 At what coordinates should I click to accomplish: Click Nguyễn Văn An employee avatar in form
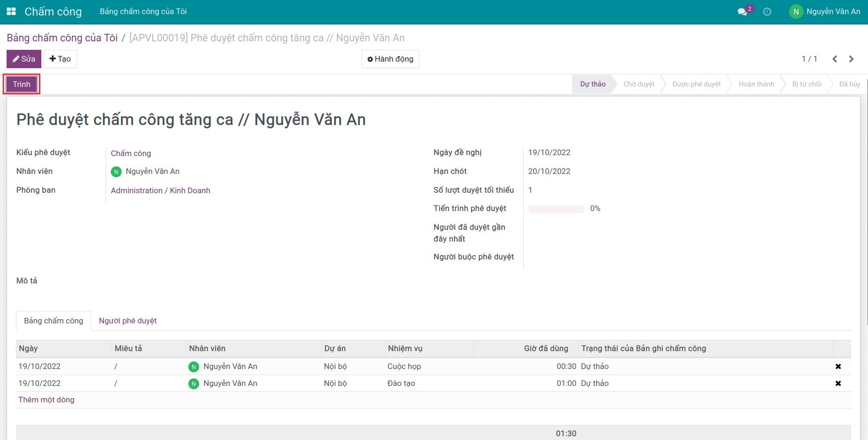[116, 172]
